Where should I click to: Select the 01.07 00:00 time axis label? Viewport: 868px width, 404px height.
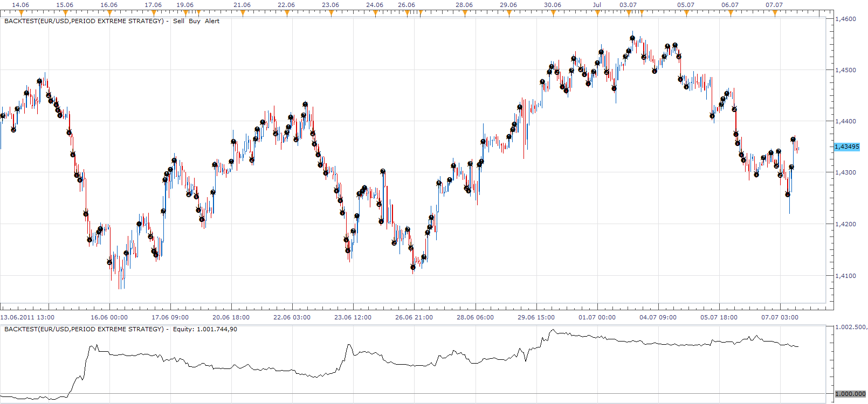click(597, 317)
